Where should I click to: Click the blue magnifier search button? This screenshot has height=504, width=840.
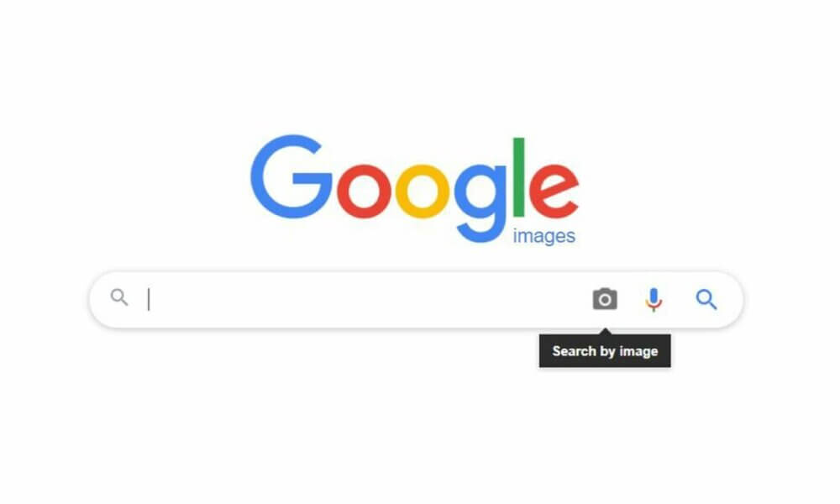(x=706, y=299)
